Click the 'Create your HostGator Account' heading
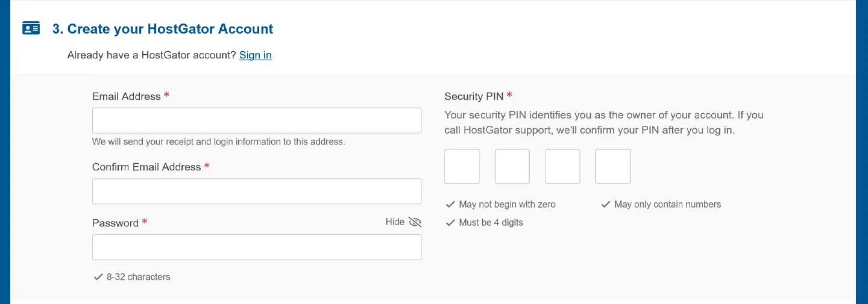Screen dimensions: 868x304 tap(163, 29)
